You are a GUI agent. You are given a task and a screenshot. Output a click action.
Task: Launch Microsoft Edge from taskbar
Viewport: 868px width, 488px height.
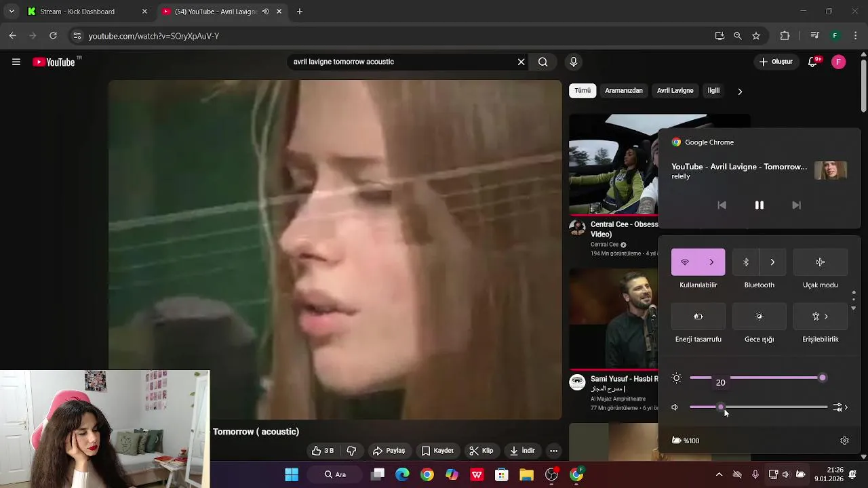(x=402, y=474)
